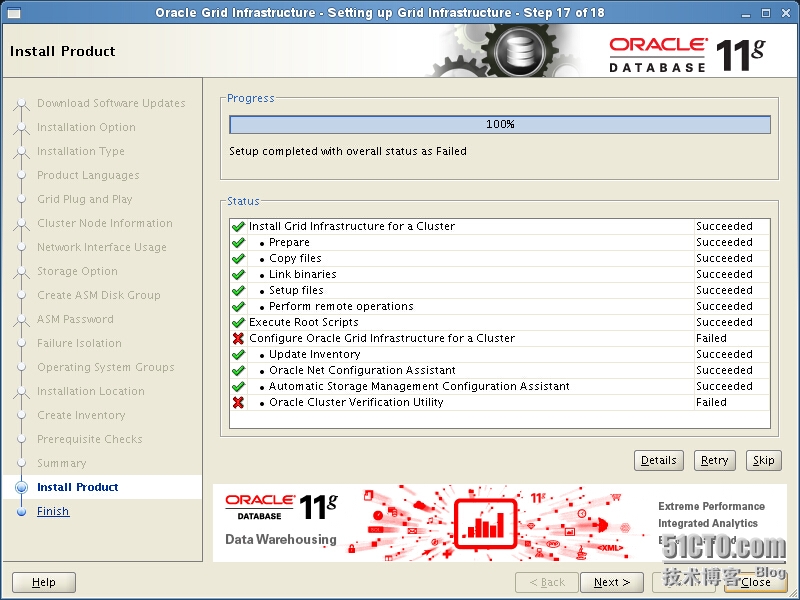800x600 pixels.
Task: Click green checkmark beside Install Grid Infrastructure row
Action: point(238,227)
